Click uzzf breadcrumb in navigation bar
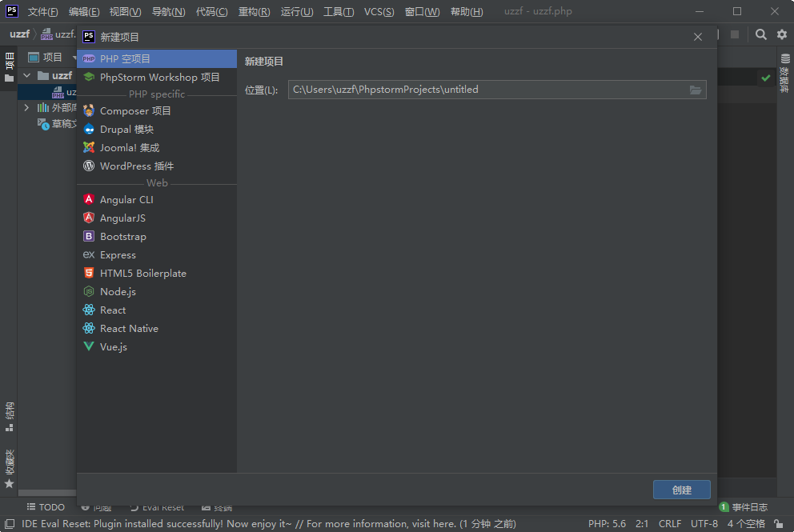 point(20,34)
